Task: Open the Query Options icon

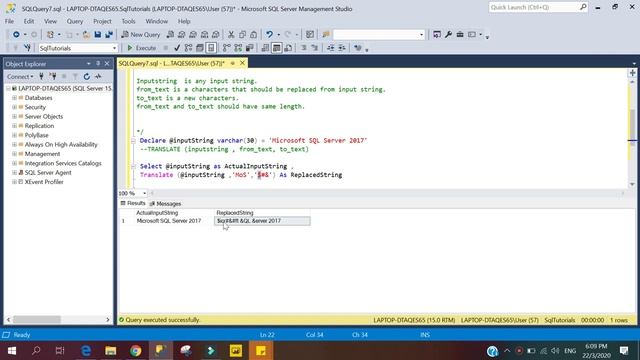Action: (200, 48)
